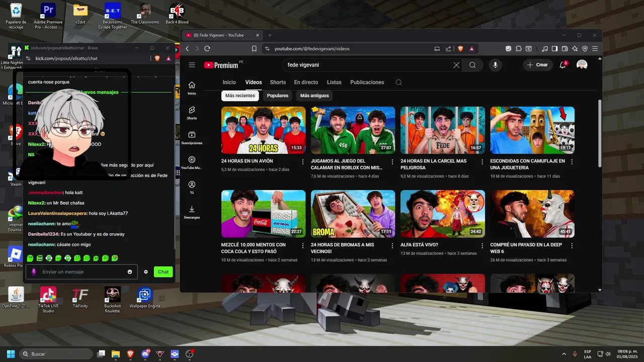
Task: Search within the channel using magnifier
Action: (x=399, y=82)
